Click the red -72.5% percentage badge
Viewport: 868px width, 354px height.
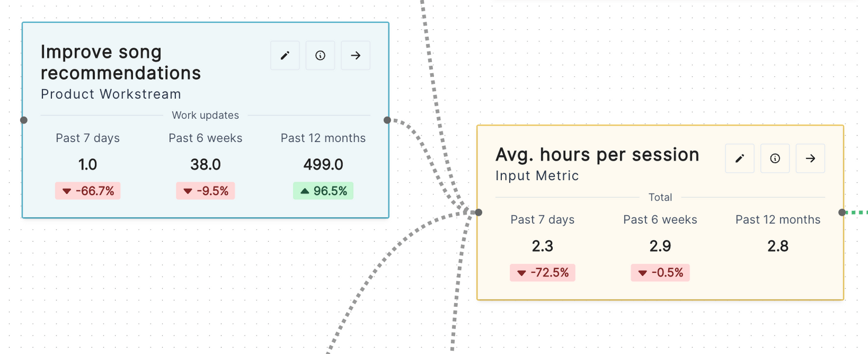(542, 273)
